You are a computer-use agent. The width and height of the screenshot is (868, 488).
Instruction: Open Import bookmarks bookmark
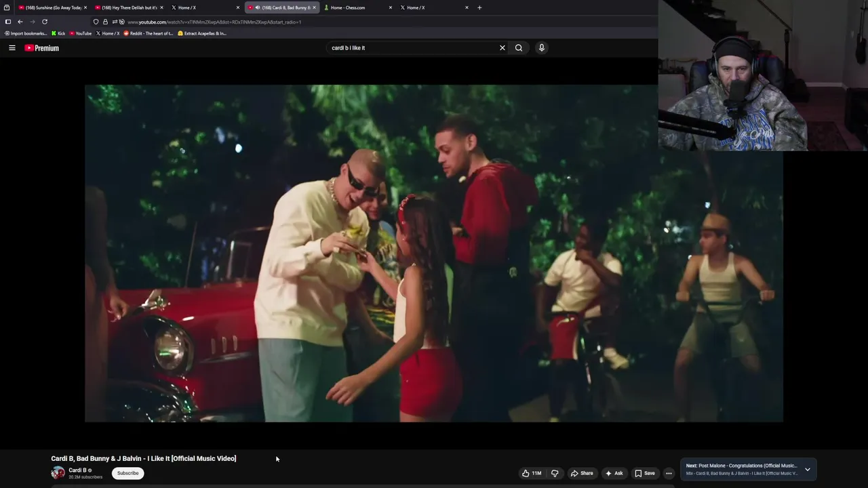click(x=26, y=33)
